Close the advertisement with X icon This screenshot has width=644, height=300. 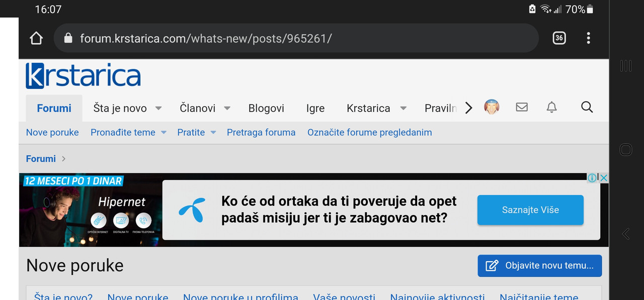click(x=604, y=178)
